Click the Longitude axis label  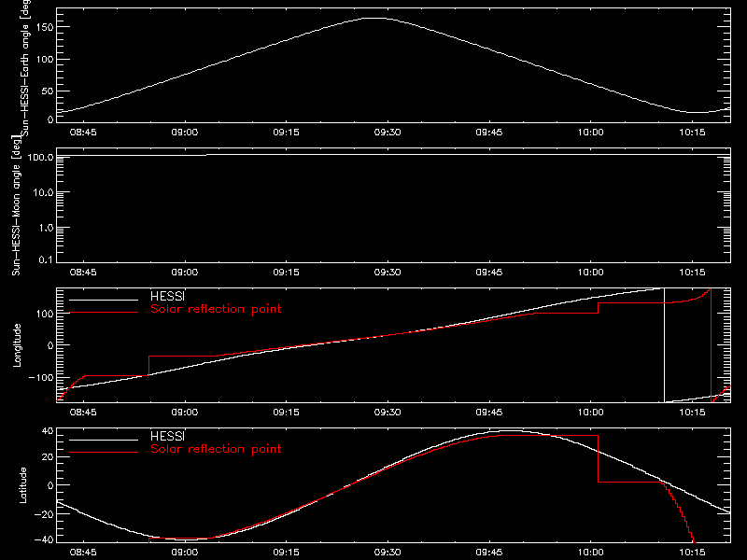coord(17,345)
